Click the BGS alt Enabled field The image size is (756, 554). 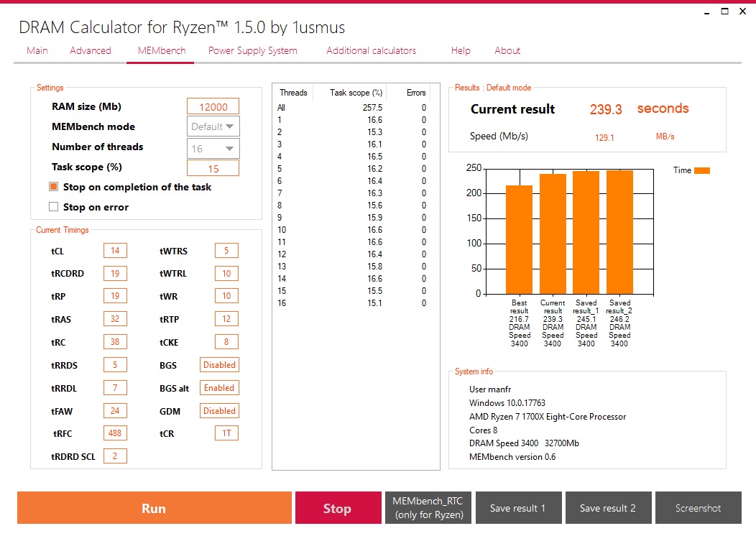click(x=219, y=387)
